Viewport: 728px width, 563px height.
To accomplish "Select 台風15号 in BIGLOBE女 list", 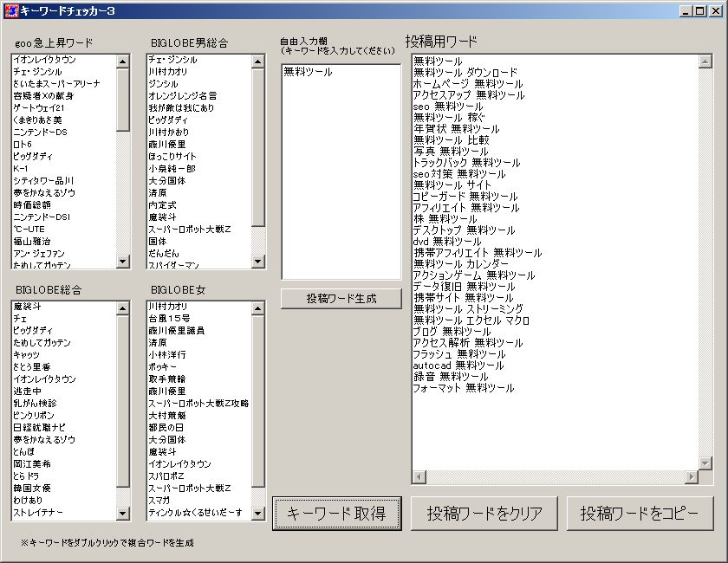I will tap(170, 319).
